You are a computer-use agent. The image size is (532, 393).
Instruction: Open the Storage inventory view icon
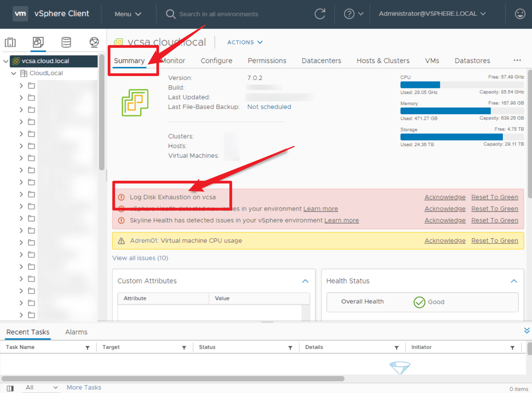(66, 42)
